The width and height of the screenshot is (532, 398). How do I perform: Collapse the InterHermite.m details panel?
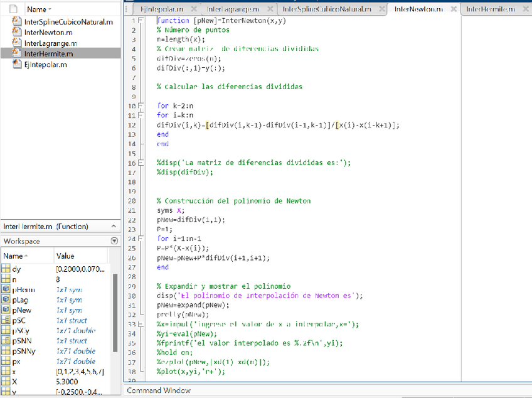click(114, 226)
